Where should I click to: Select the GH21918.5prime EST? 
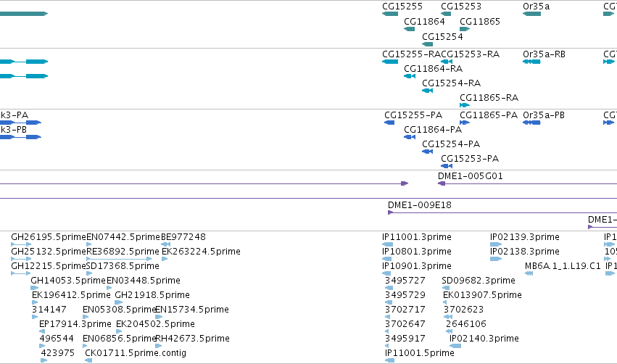click(118, 302)
